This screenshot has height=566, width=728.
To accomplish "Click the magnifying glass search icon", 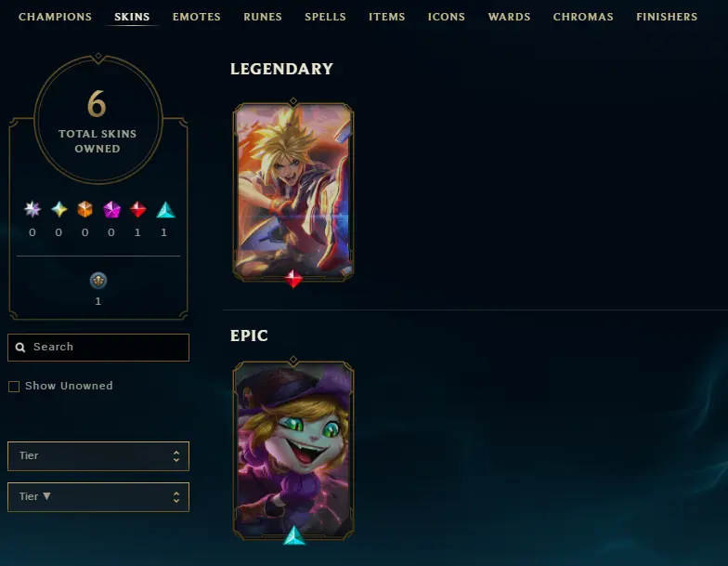I will point(20,348).
